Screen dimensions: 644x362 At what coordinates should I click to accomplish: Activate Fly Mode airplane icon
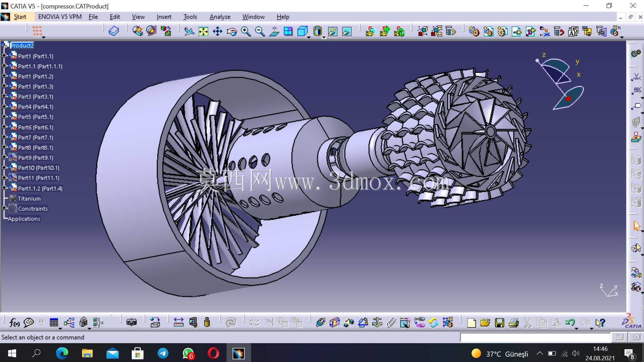click(x=189, y=31)
